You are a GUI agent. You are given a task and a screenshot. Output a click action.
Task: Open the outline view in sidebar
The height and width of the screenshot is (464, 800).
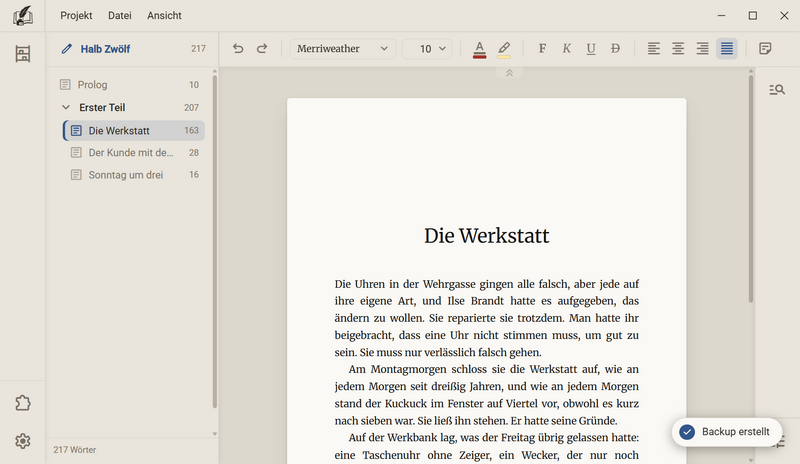click(22, 54)
